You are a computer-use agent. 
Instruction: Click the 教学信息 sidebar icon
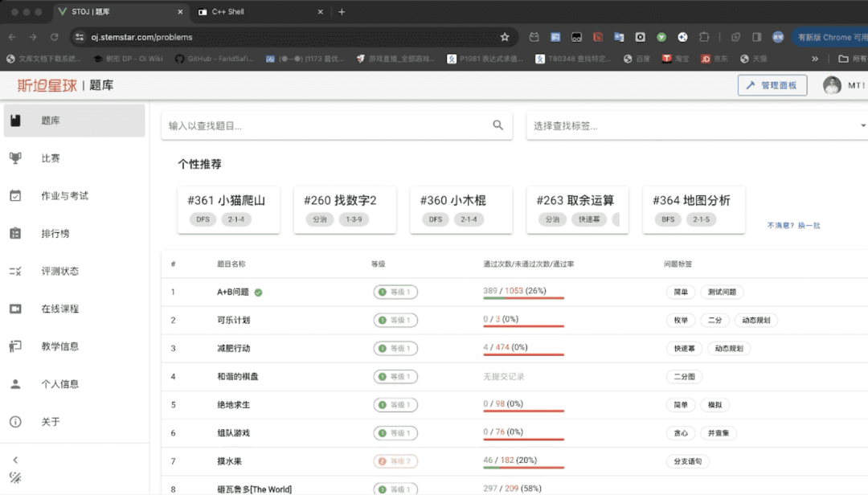[15, 346]
